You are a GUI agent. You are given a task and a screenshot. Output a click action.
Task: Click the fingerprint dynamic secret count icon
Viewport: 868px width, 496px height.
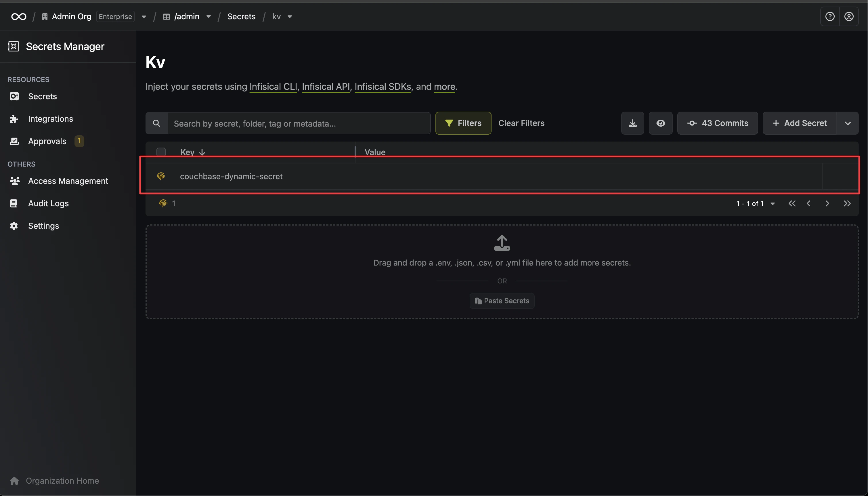tap(163, 203)
